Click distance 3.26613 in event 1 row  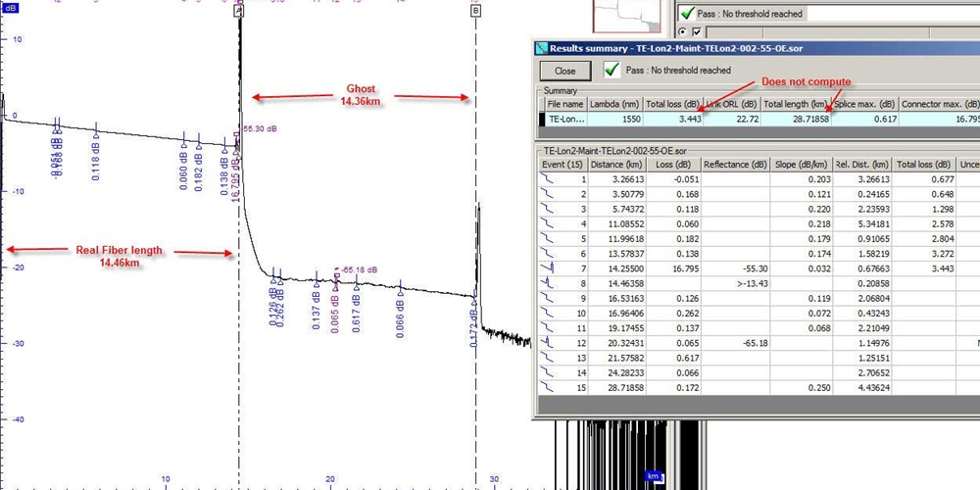(x=618, y=178)
